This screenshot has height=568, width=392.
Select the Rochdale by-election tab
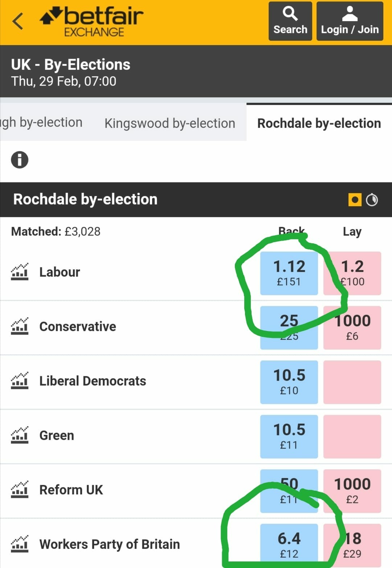(x=319, y=123)
